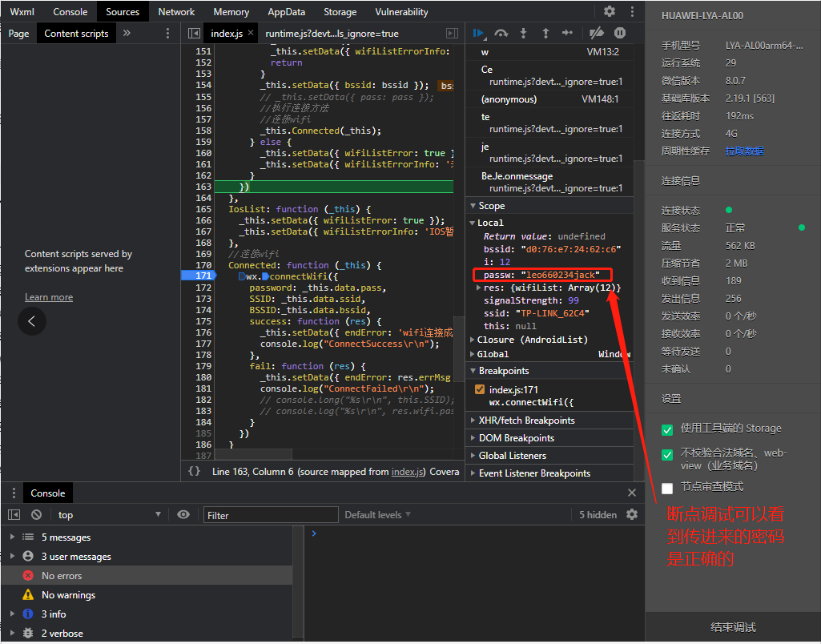Image resolution: width=821 pixels, height=644 pixels.
Task: Open the Default levels dropdown
Action: (377, 515)
